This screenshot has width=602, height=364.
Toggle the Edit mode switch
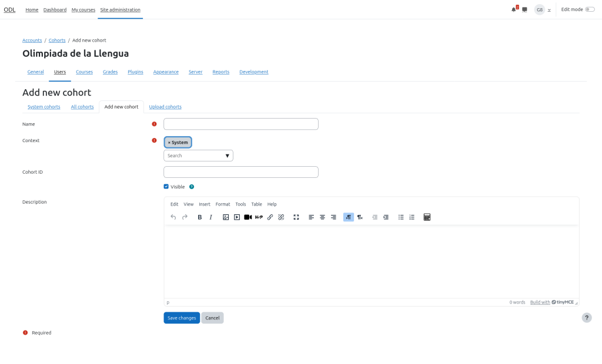[x=589, y=9]
